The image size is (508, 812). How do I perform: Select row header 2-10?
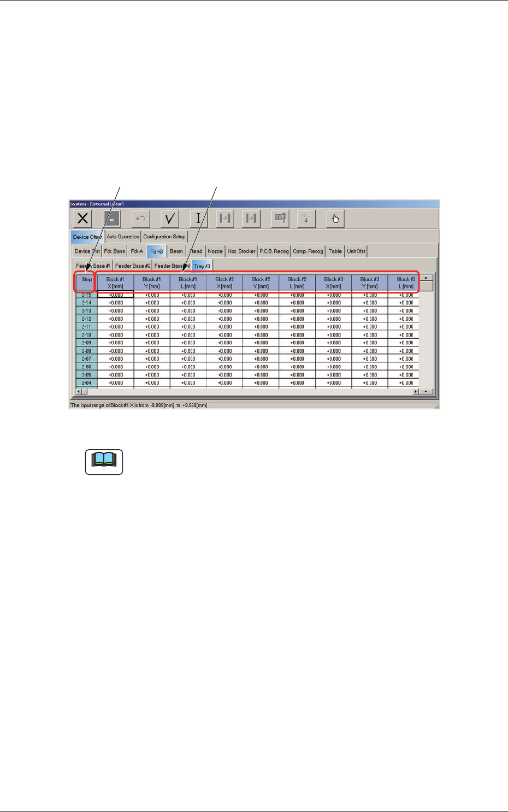87,335
